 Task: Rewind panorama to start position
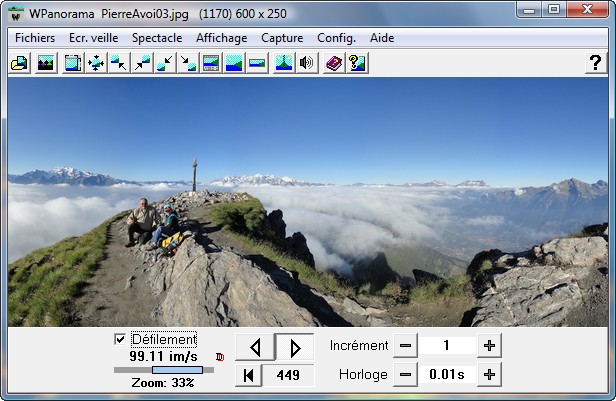(248, 375)
